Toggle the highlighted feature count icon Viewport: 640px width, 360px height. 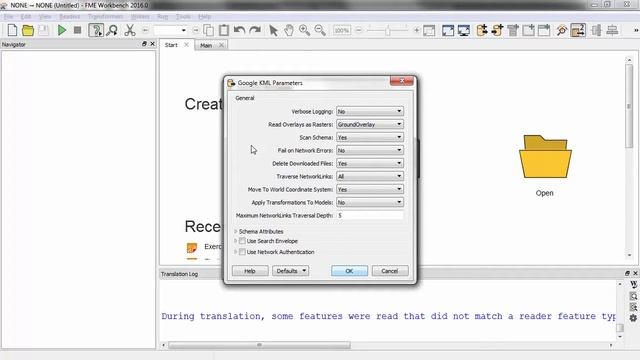point(578,30)
